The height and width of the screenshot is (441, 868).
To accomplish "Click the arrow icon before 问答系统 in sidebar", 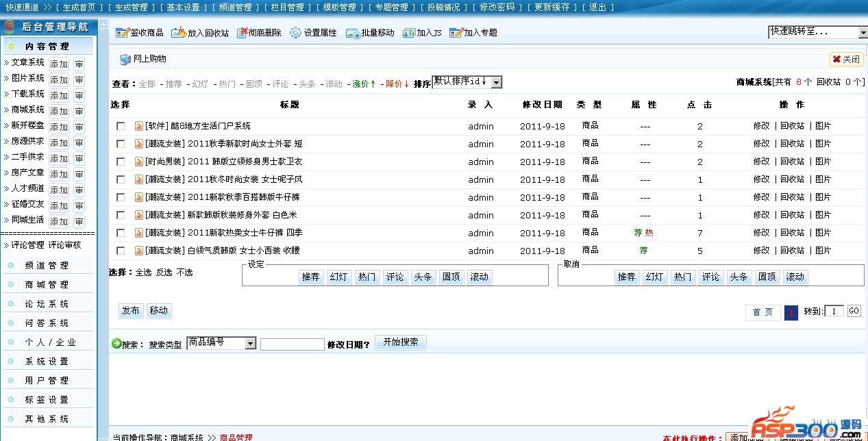I will [x=11, y=323].
